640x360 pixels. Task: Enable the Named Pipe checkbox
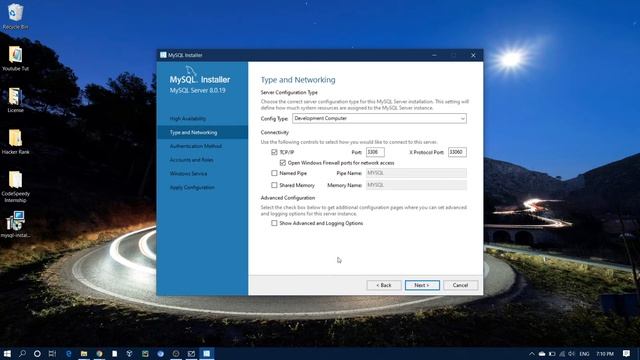(x=274, y=173)
